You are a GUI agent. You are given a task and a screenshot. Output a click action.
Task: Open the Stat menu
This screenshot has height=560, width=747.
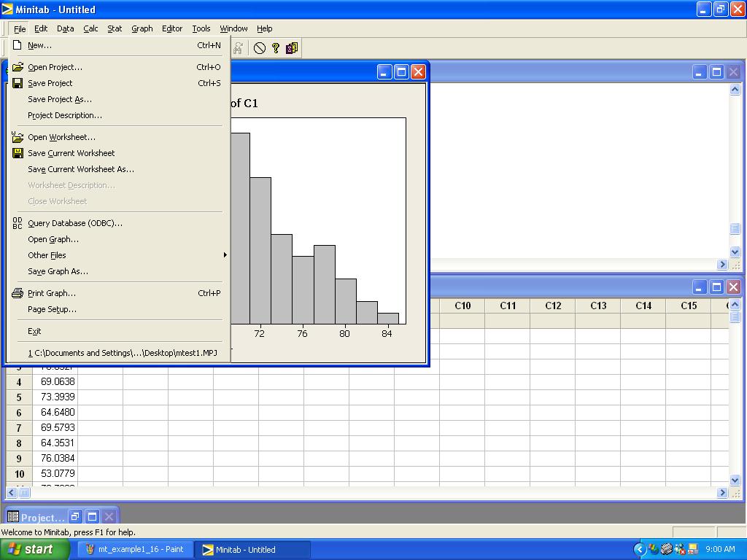(x=115, y=28)
